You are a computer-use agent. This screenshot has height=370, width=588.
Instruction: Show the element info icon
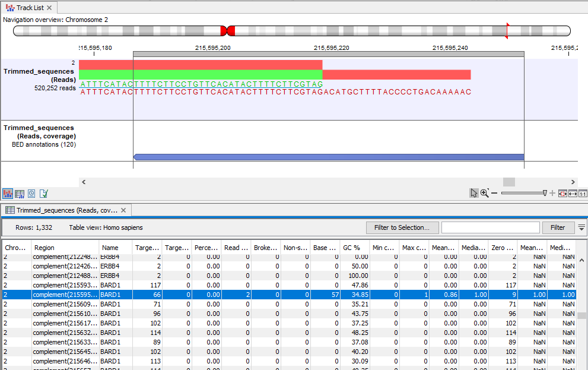(42, 193)
